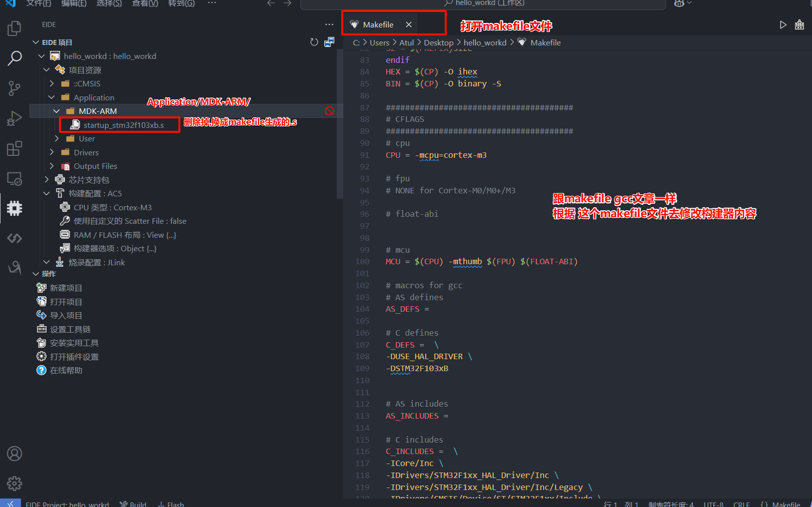Click 新建项目 in the 操作 list
Viewport: 812px width, 507px height.
tap(66, 288)
